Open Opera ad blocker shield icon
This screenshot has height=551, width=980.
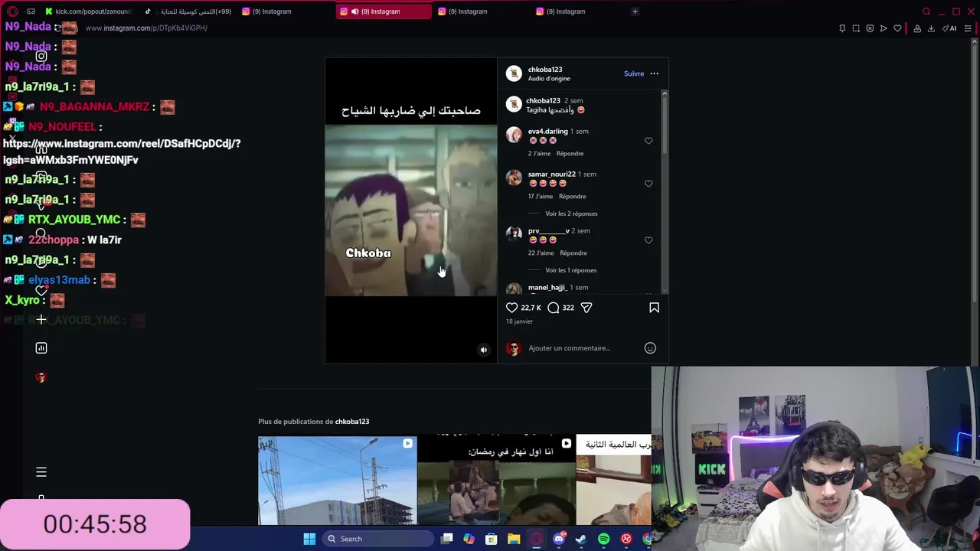(x=870, y=28)
